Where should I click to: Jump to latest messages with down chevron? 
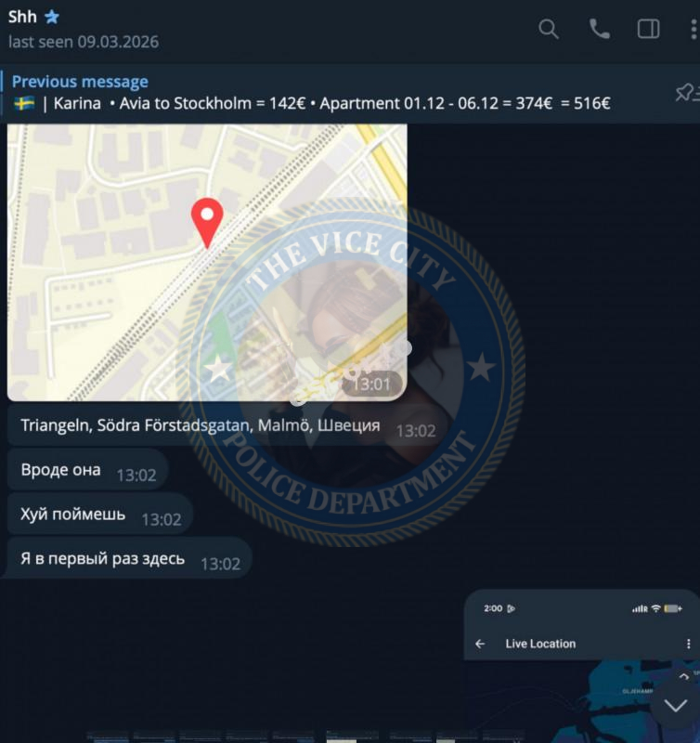(675, 706)
